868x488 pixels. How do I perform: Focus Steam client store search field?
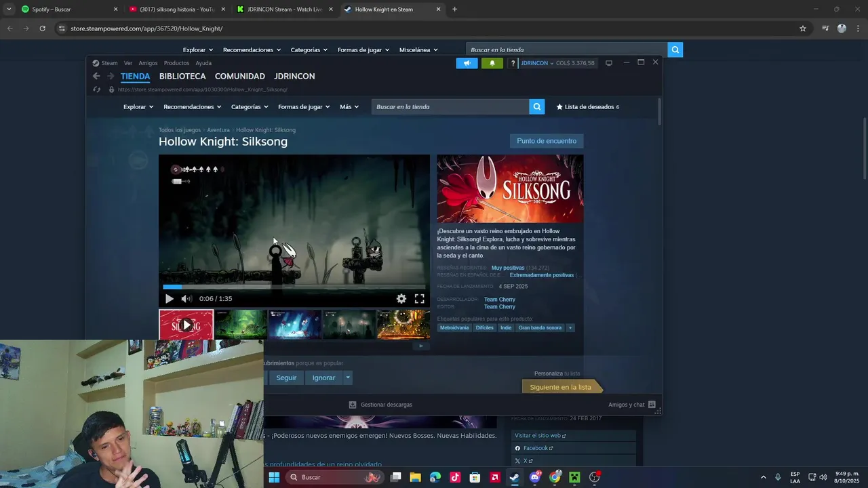(450, 106)
